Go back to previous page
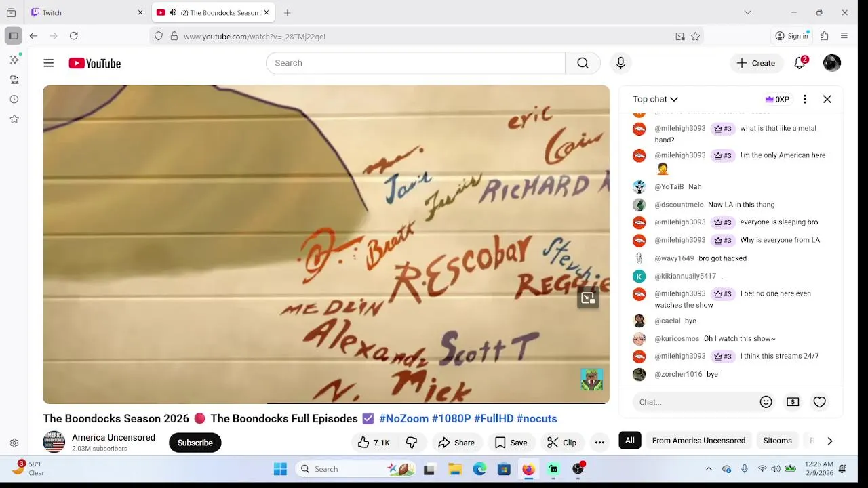Screen dimensions: 868x488 coord(33,36)
